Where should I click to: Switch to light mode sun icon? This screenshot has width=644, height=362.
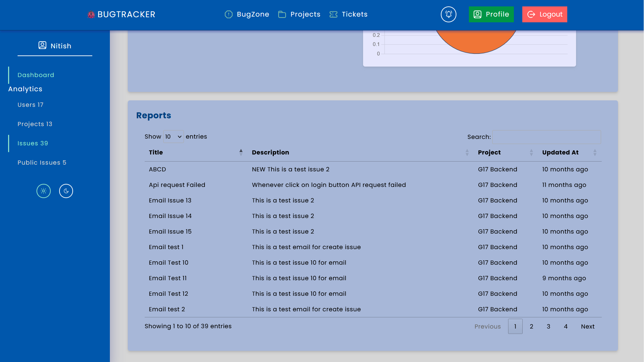(44, 191)
